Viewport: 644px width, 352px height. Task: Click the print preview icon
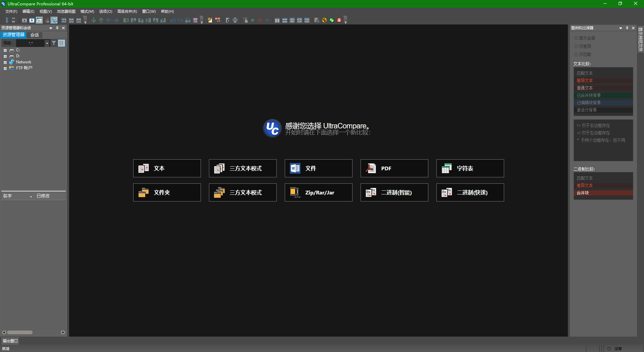click(228, 20)
